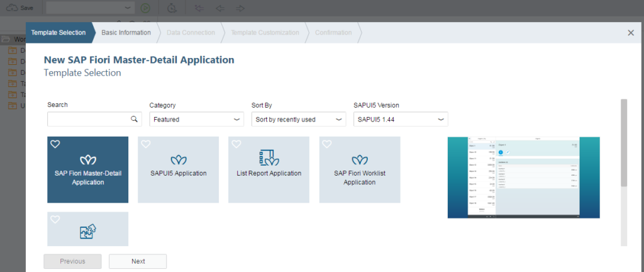
Task: Click the last edit location arrow icon
Action: 199,8
